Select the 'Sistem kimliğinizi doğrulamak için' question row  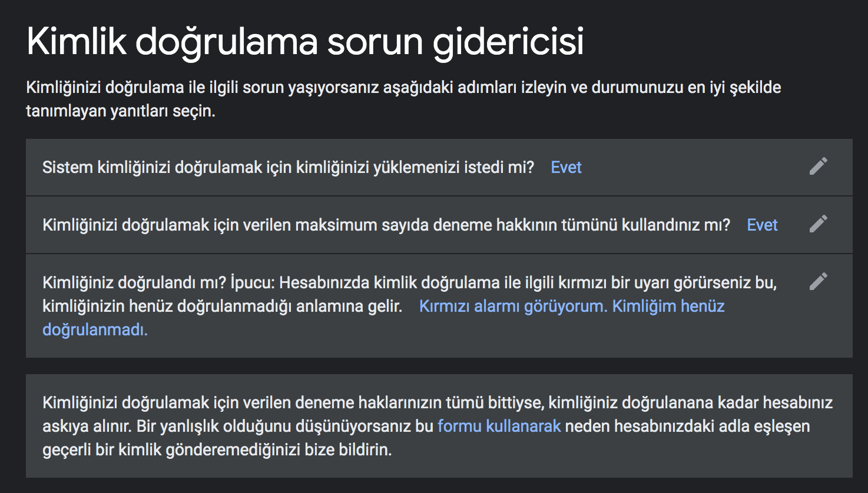(x=439, y=167)
